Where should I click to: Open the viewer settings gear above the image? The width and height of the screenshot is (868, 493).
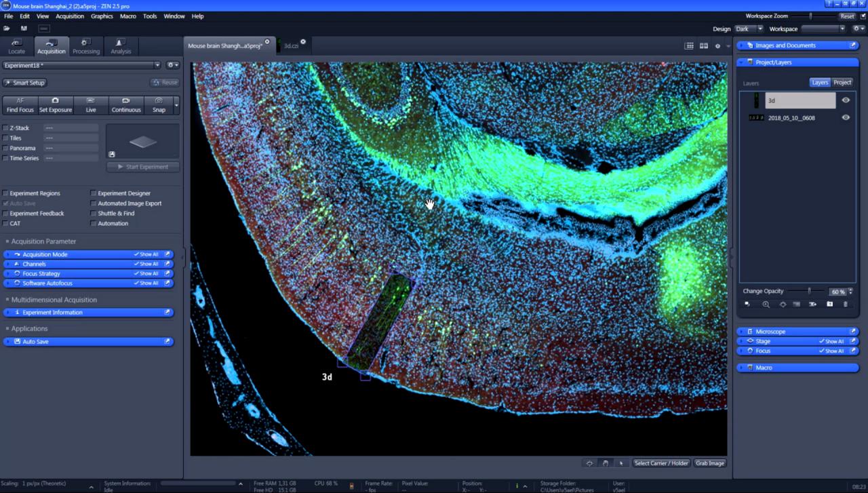(x=717, y=45)
